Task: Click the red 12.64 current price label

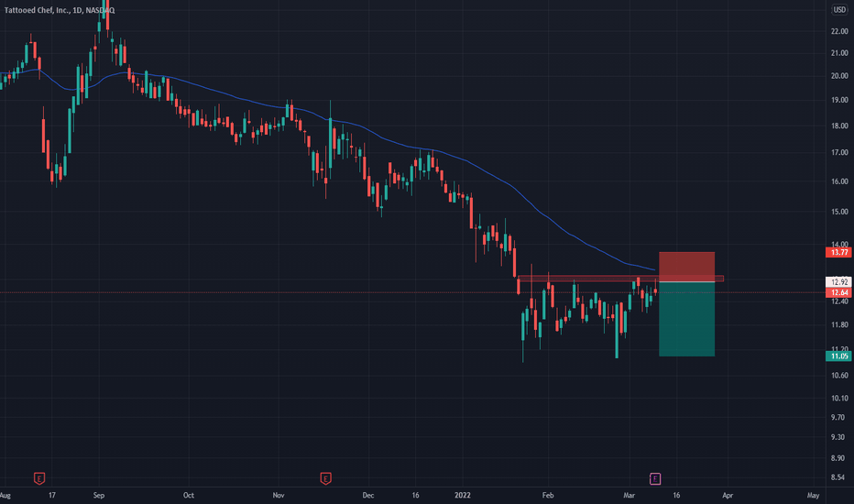Action: coord(839,292)
